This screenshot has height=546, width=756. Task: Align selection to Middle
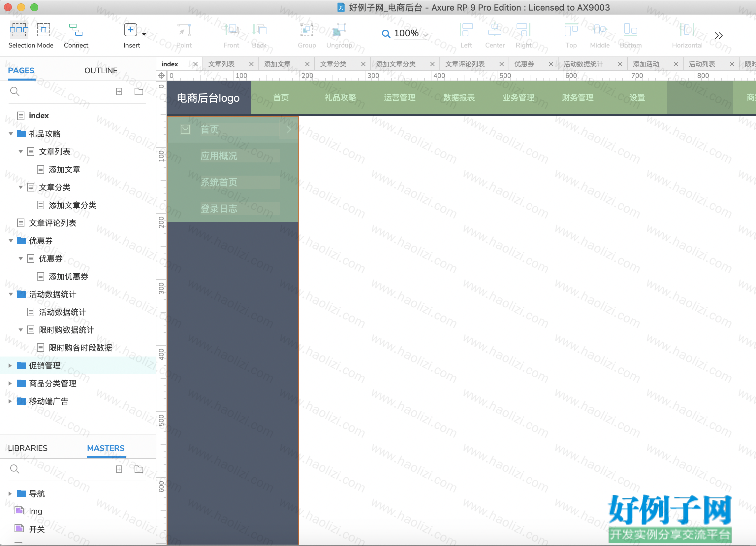[600, 35]
